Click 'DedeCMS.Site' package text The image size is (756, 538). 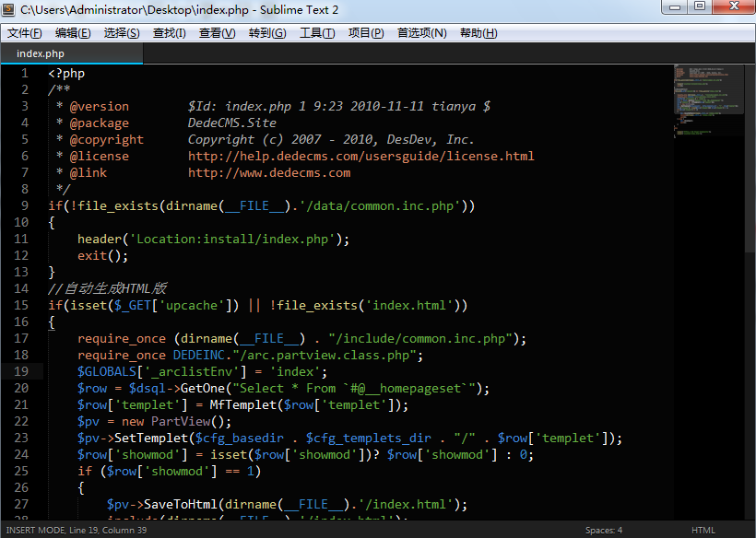point(232,123)
